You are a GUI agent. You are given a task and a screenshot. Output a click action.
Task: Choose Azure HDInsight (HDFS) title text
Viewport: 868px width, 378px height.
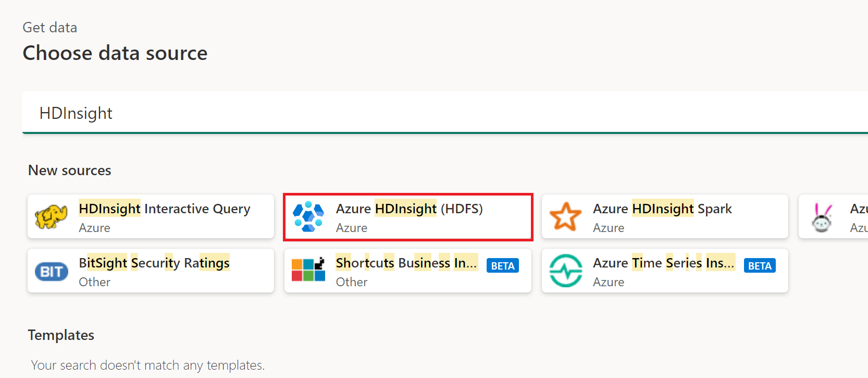409,209
